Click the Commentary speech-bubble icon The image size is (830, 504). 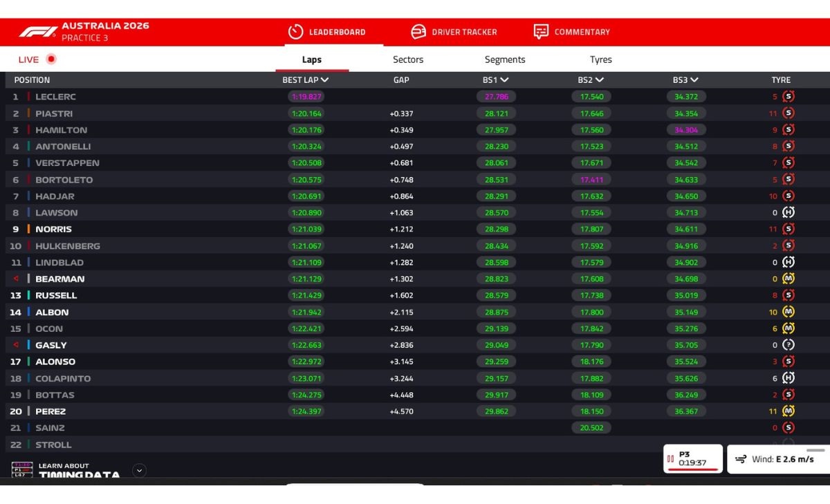(541, 31)
